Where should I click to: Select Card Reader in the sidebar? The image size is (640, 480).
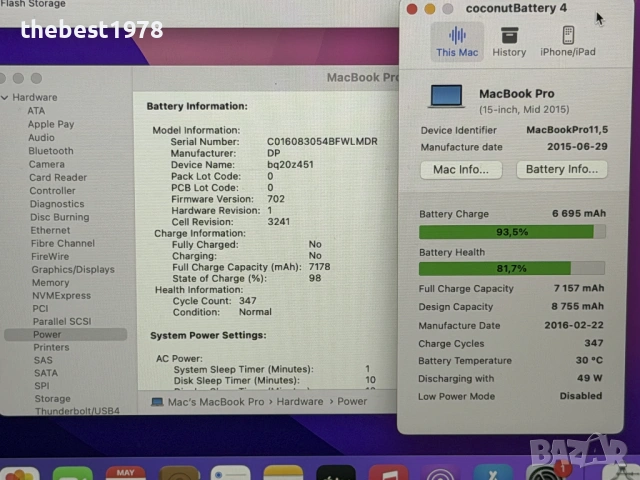(x=58, y=178)
